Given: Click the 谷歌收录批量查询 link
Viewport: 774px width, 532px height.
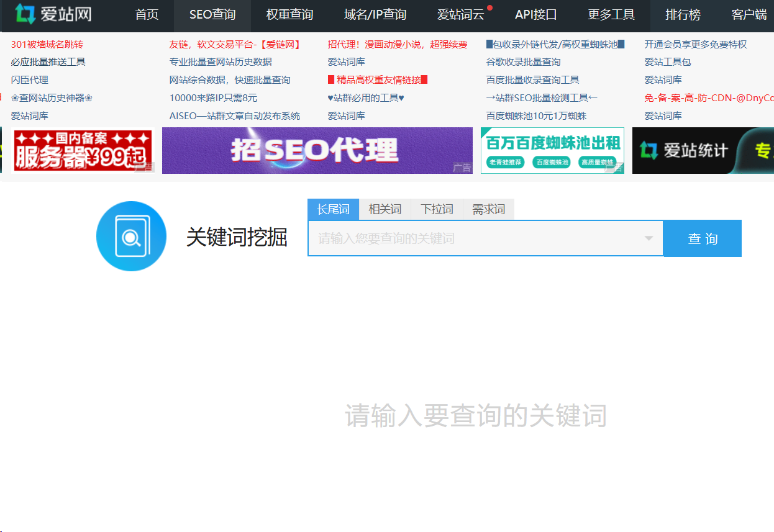Looking at the screenshot, I should 523,62.
